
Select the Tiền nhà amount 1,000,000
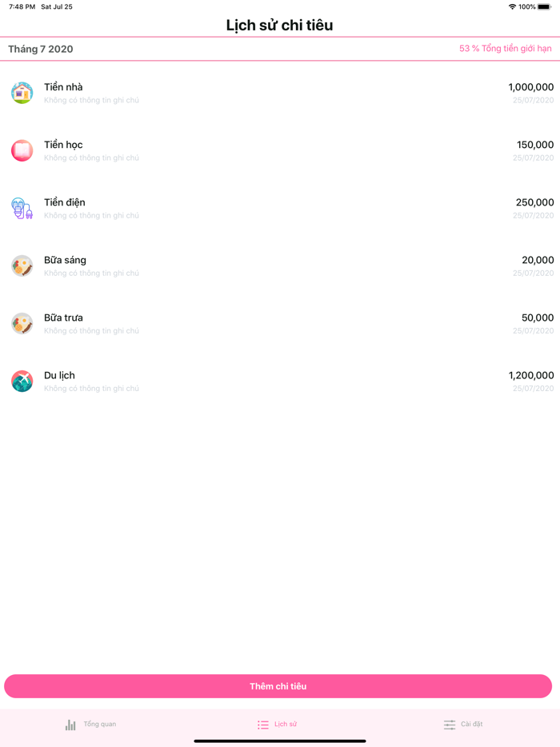pyautogui.click(x=530, y=87)
